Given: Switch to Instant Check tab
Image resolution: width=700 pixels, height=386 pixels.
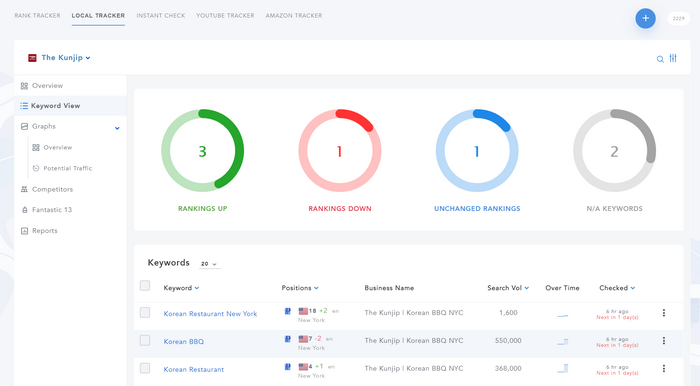Looking at the screenshot, I should 161,16.
